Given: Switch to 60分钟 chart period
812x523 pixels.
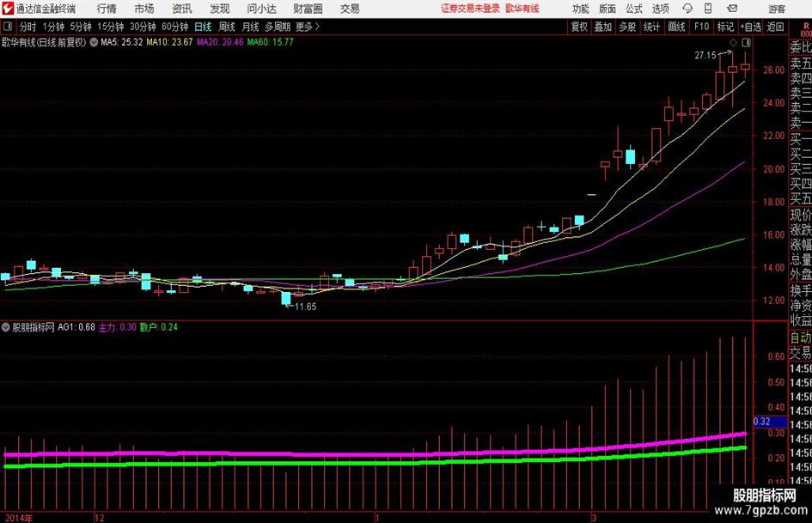Looking at the screenshot, I should pos(174,27).
